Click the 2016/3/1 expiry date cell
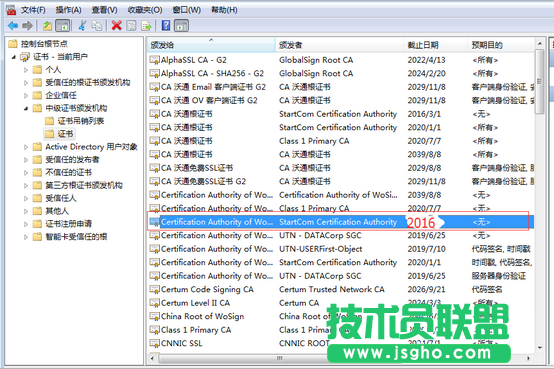 tap(424, 114)
